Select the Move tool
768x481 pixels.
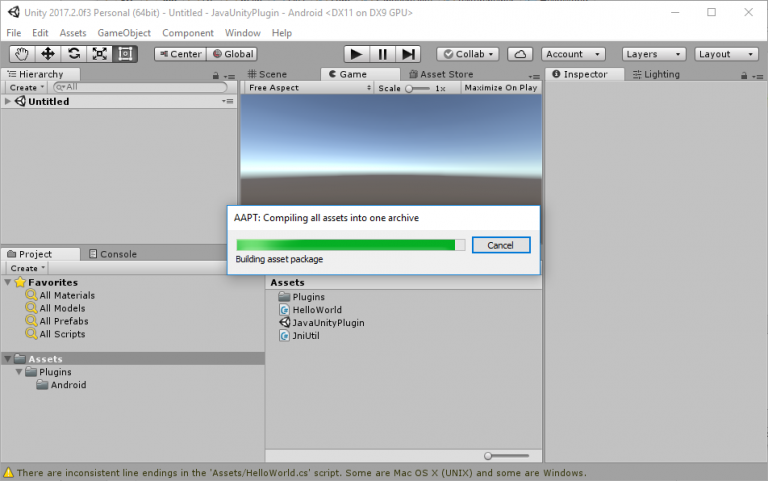[48, 54]
